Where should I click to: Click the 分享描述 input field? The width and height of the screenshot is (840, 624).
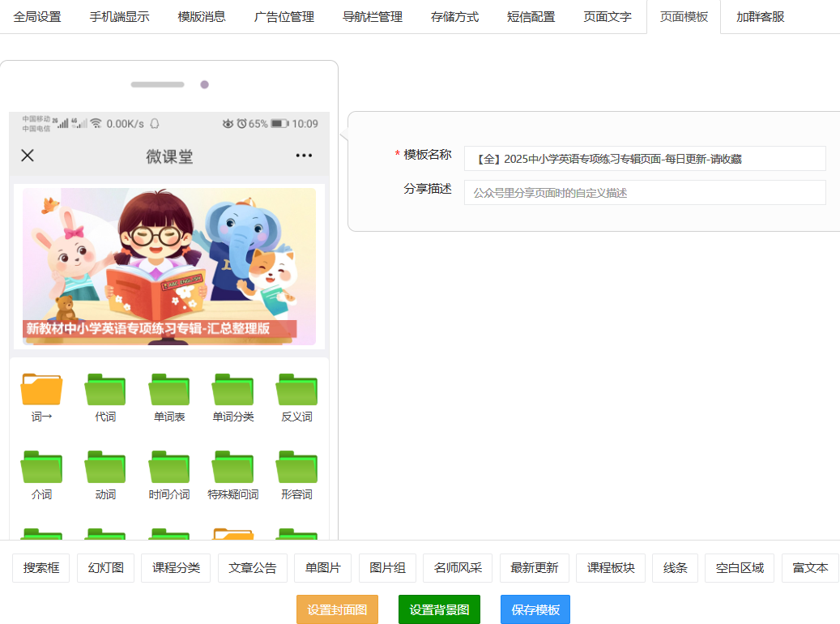644,193
